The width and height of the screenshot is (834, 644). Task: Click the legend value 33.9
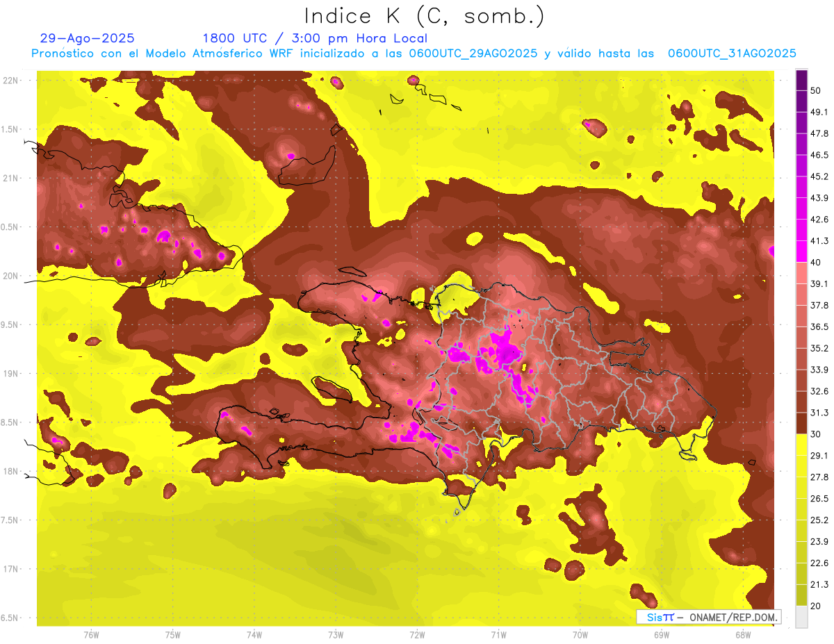click(819, 370)
